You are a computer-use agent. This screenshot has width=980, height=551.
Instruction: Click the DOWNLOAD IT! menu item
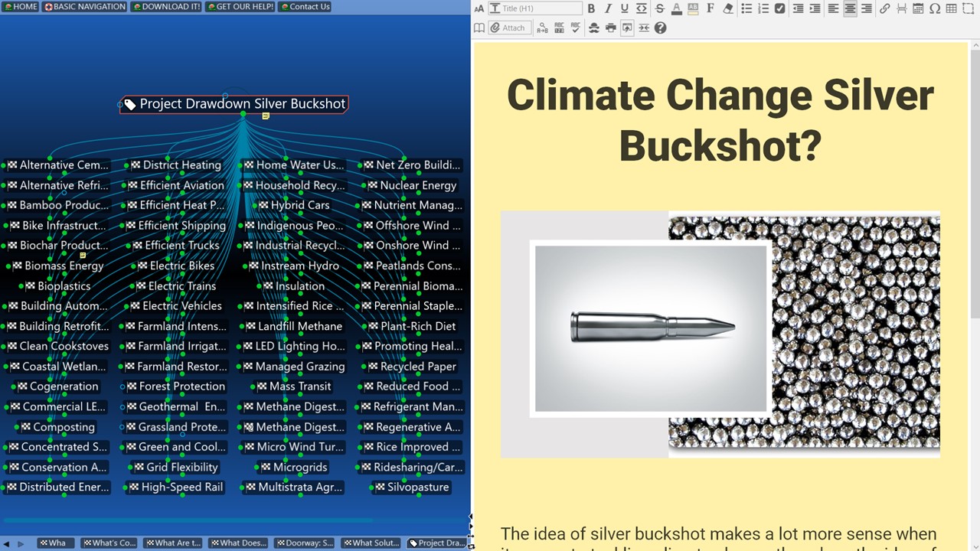[x=166, y=7]
